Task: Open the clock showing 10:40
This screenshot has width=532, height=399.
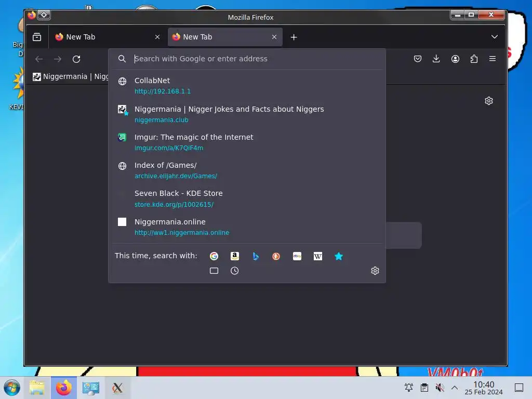Action: tap(484, 388)
